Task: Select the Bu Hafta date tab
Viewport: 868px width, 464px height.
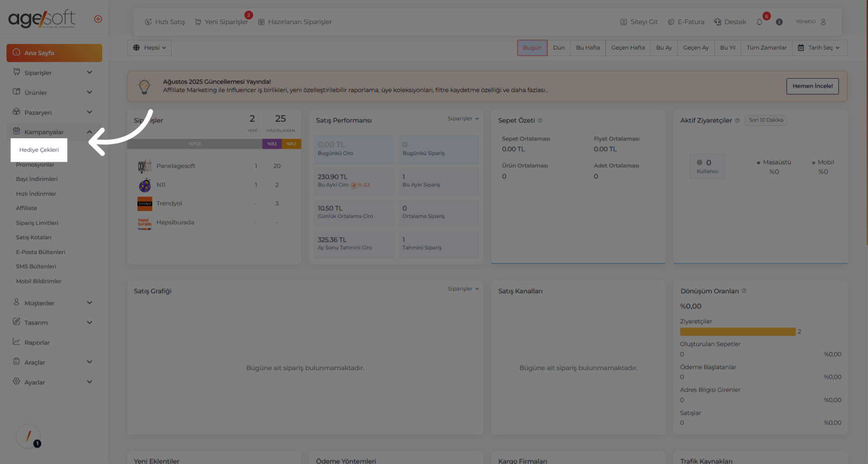Action: pos(588,48)
